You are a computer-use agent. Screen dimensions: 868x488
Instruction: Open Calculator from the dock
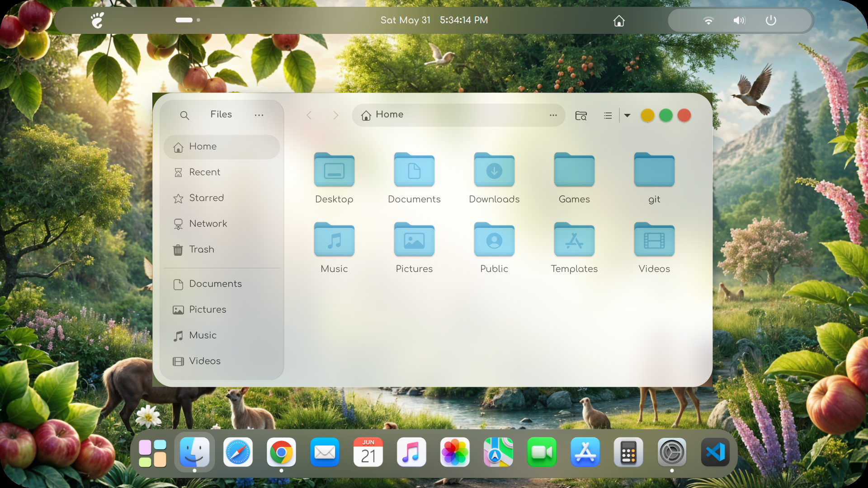pos(628,452)
